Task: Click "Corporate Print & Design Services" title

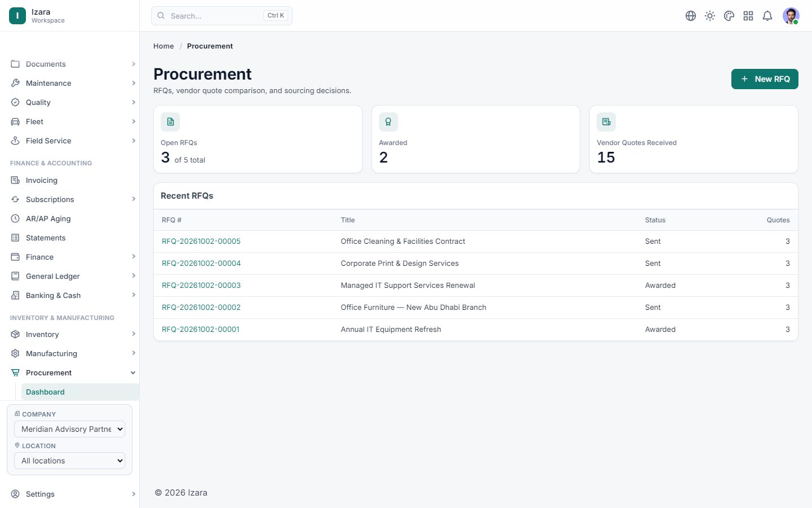Action: click(400, 263)
